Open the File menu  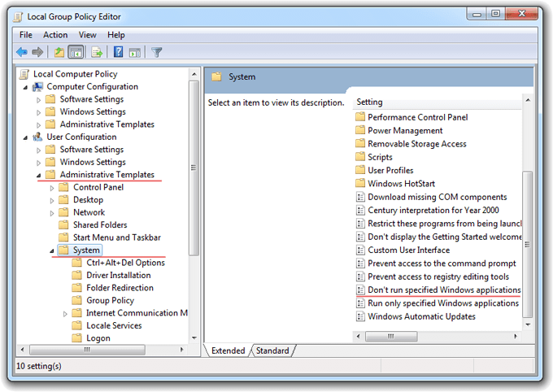click(x=26, y=35)
